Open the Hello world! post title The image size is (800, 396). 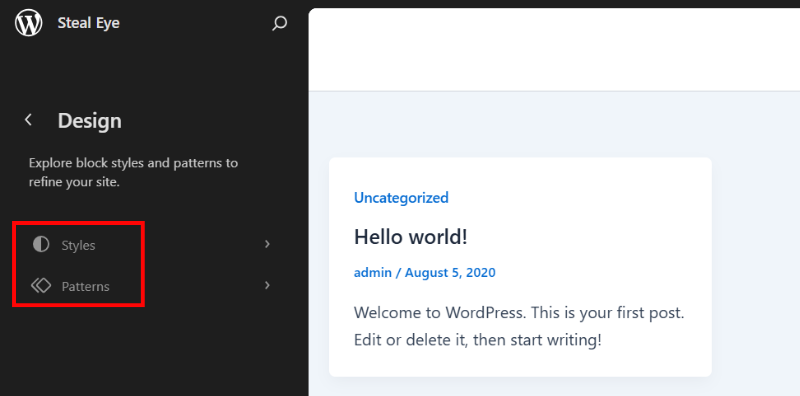point(411,236)
